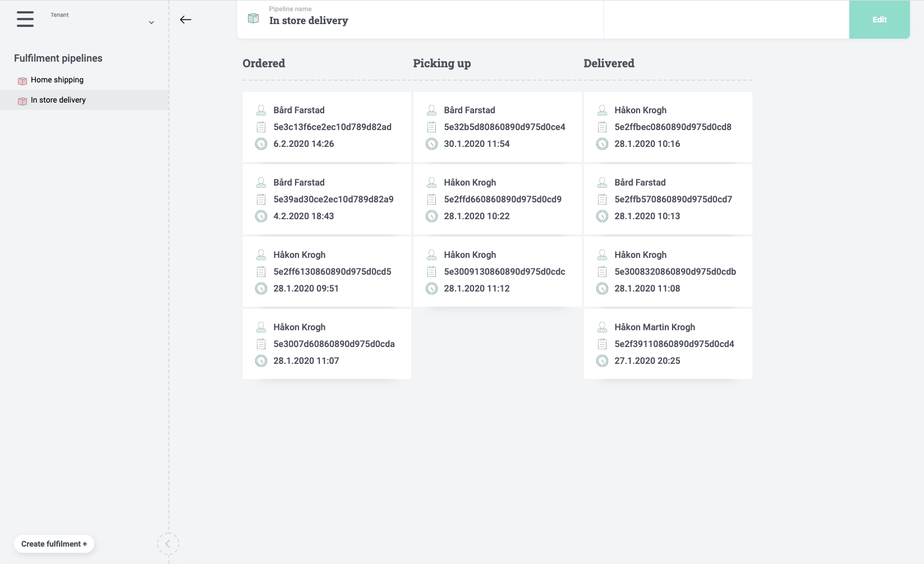Click the Pipeline name field
This screenshot has width=924, height=564.
pos(420,20)
